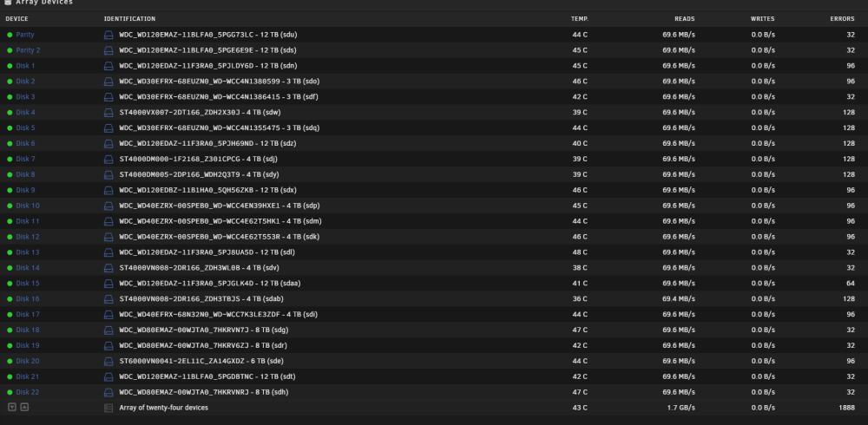Click the down arrow toggle in bottom row
Viewport: 868px width, 425px height.
pyautogui.click(x=12, y=407)
